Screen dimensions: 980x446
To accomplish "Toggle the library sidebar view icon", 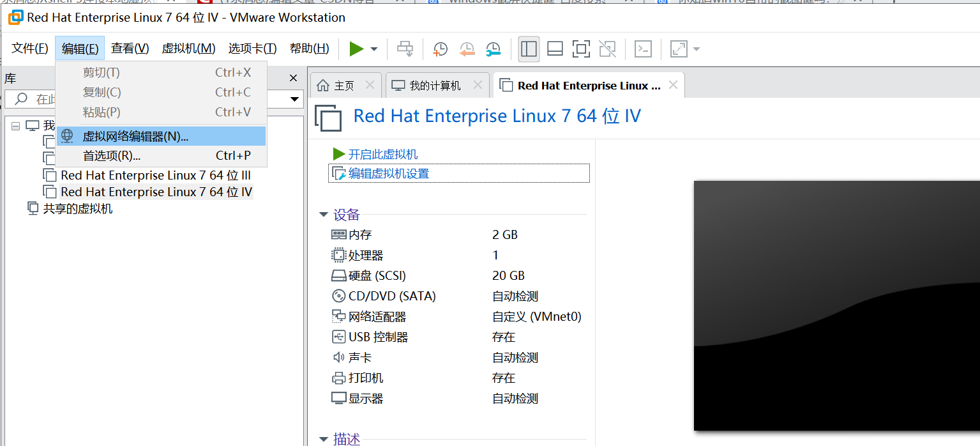I will pyautogui.click(x=529, y=49).
